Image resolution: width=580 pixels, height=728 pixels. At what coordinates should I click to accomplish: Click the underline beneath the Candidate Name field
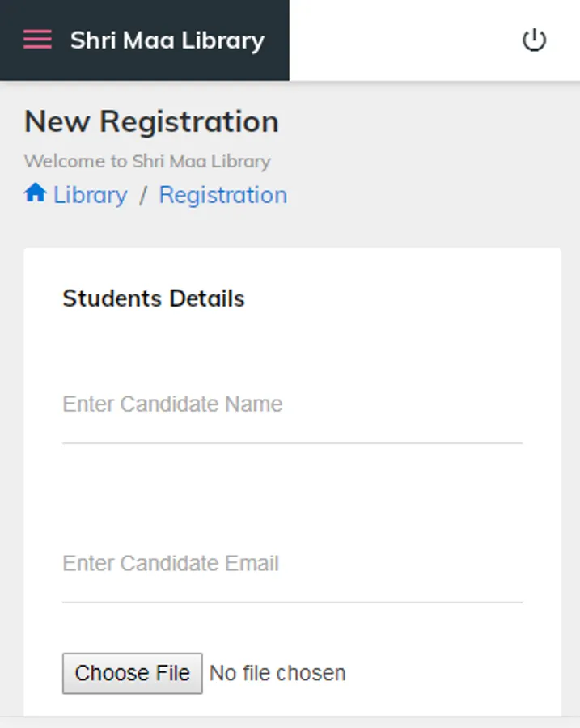pyautogui.click(x=292, y=443)
